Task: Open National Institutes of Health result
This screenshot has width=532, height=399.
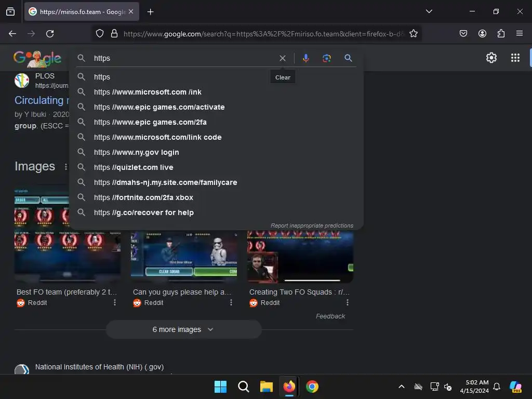Action: pos(99,367)
